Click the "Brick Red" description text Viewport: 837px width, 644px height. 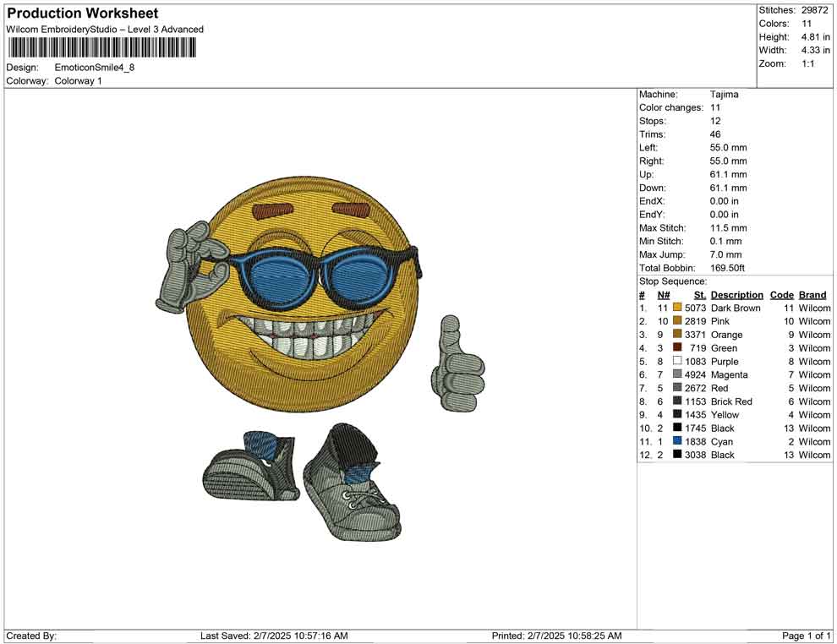tap(731, 401)
